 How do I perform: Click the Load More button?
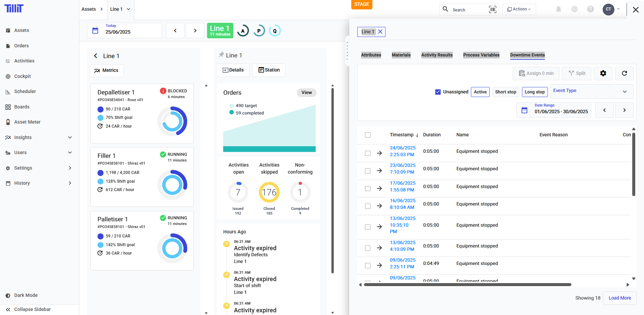click(619, 298)
